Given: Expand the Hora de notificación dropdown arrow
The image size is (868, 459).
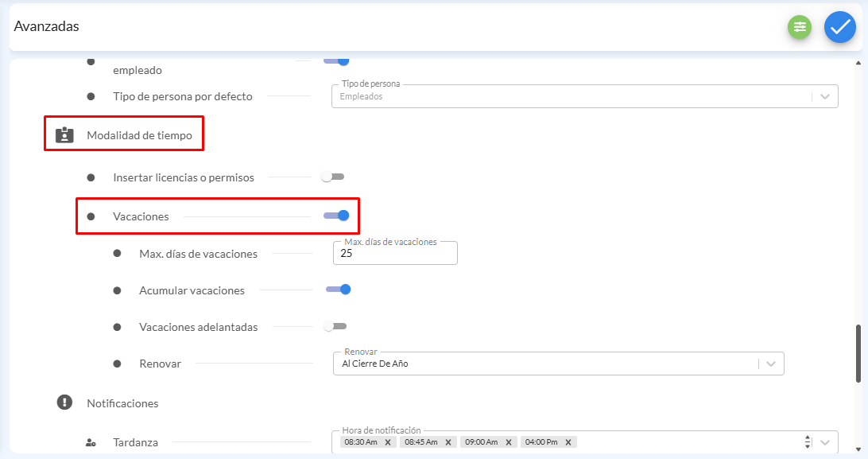Looking at the screenshot, I should coord(824,442).
